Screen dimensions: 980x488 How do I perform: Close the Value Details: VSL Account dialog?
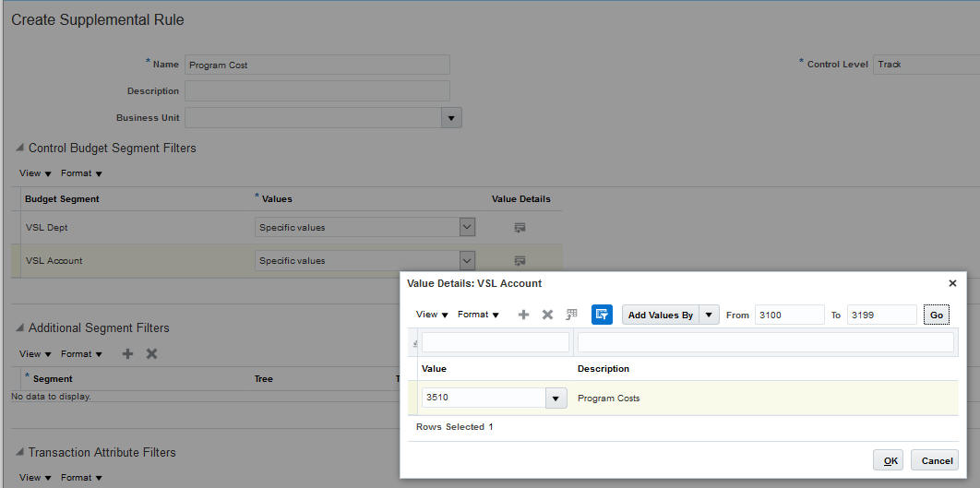[952, 283]
